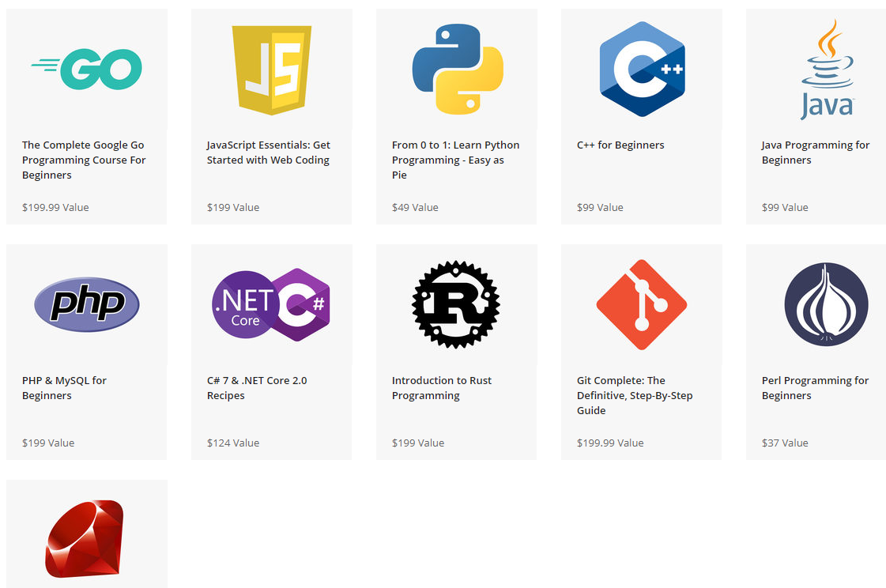Screen dimensions: 886x588
Task: Click the $37 Value text under Perl Programming
Action: pyautogui.click(x=785, y=443)
